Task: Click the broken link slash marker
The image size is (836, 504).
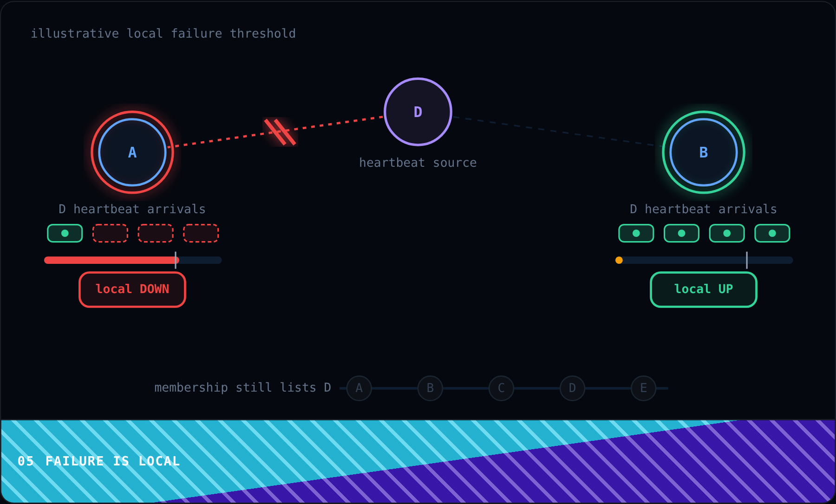Action: pos(280,132)
